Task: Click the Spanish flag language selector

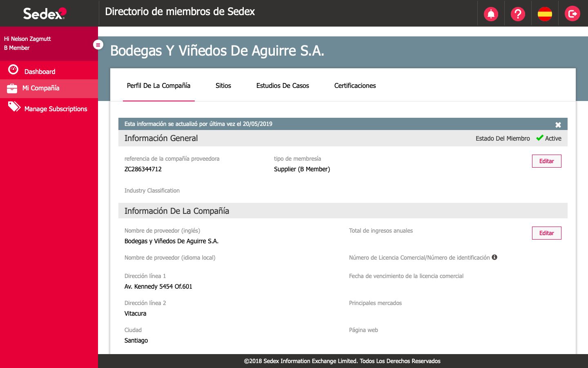Action: (x=545, y=14)
